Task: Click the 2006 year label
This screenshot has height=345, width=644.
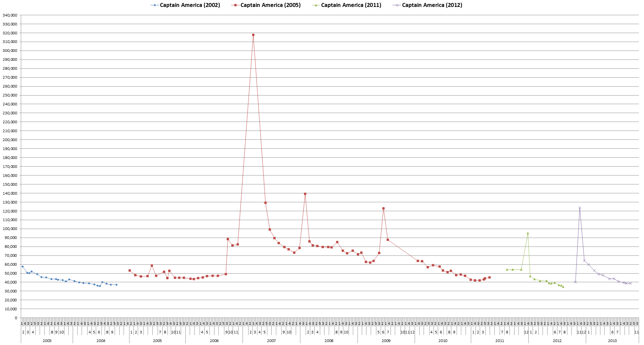Action: (214, 341)
